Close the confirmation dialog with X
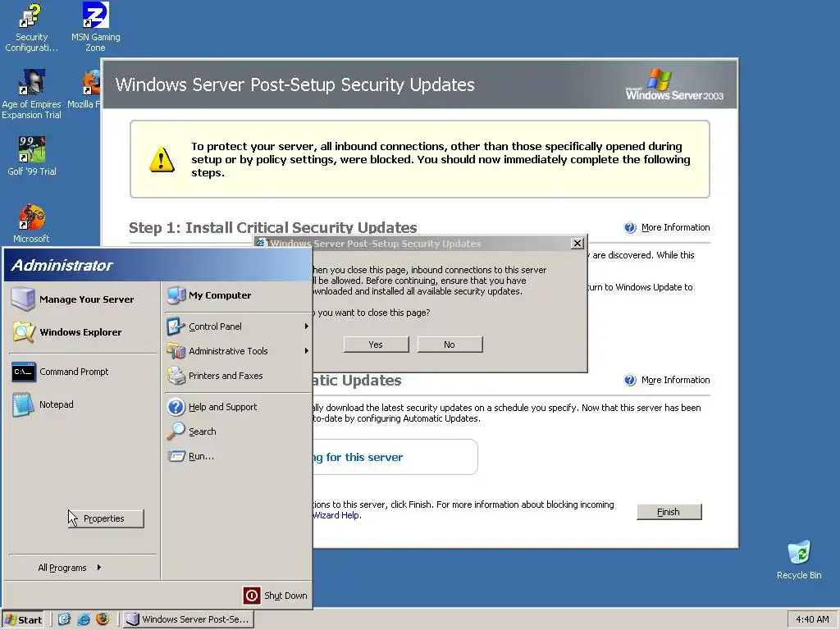Image resolution: width=840 pixels, height=630 pixels. pos(577,243)
